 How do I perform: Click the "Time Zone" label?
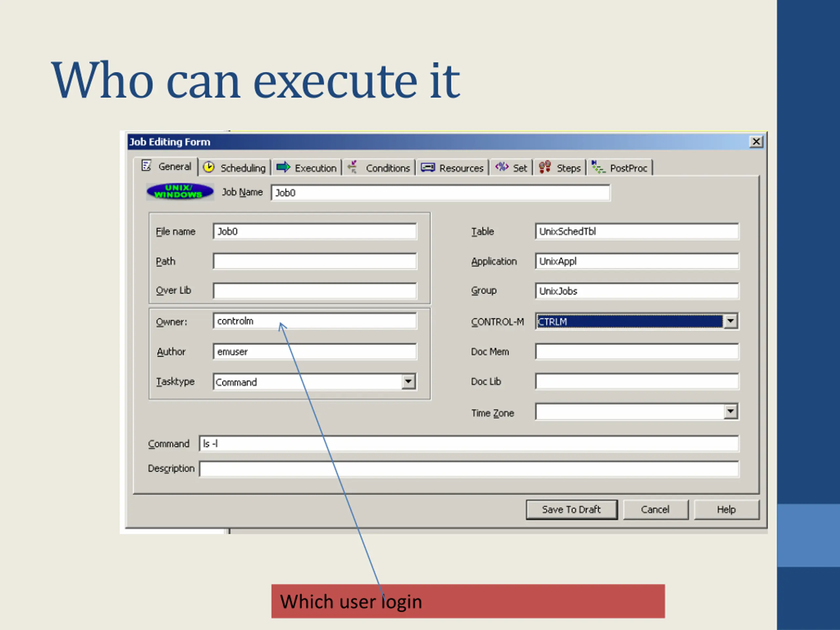492,413
